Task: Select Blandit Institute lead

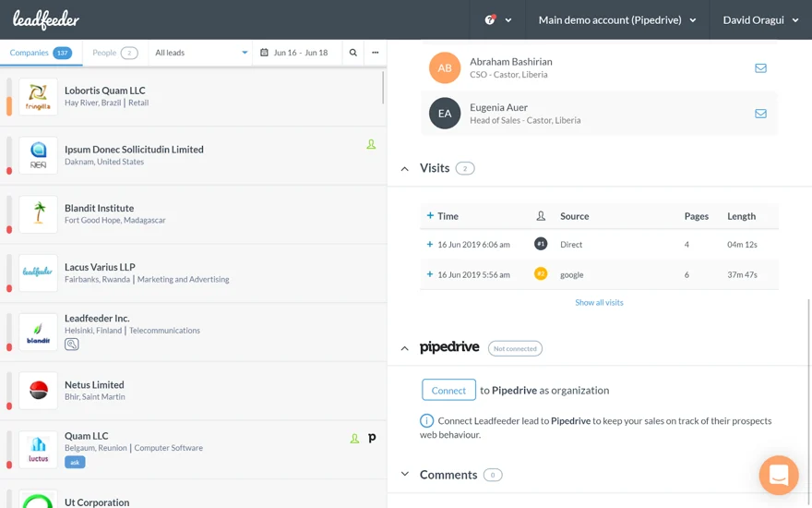Action: pos(193,214)
